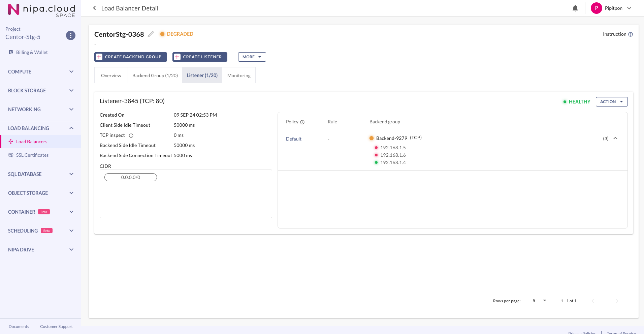Go back using the arrow icon

pos(95,8)
